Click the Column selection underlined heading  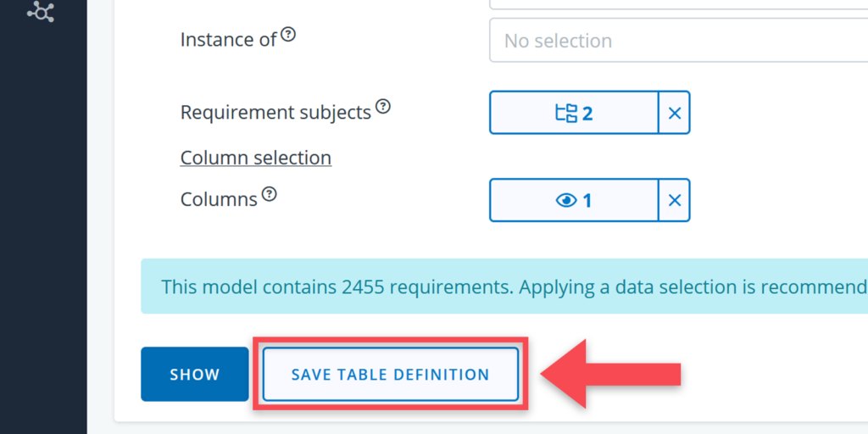point(255,158)
